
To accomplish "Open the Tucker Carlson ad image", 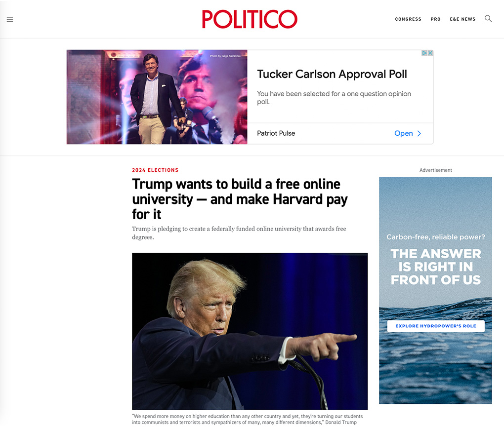I will tap(157, 97).
